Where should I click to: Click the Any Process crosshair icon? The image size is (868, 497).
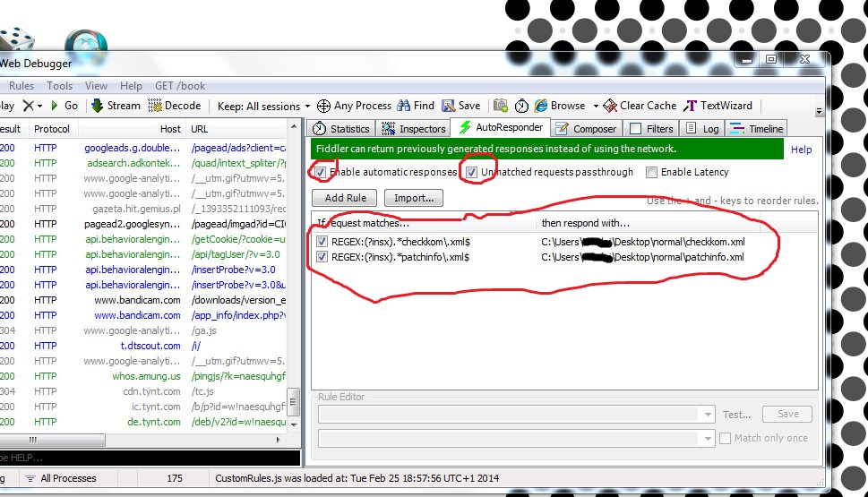324,106
